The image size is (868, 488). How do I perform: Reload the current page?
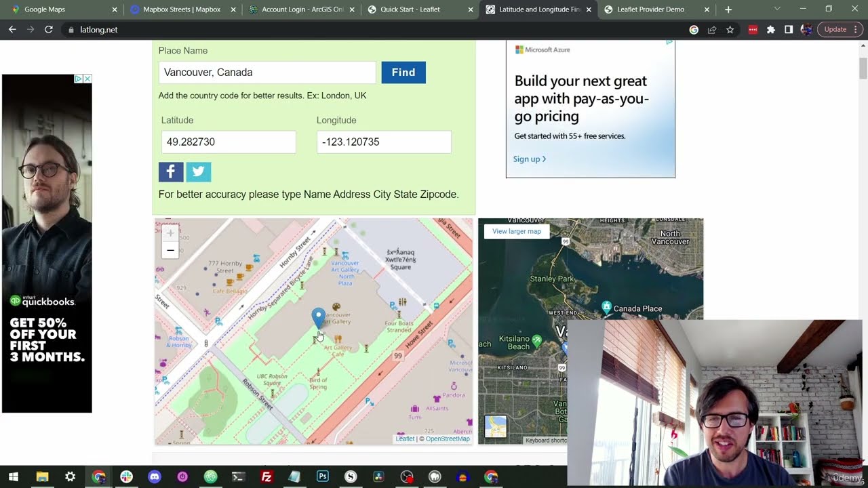[49, 30]
